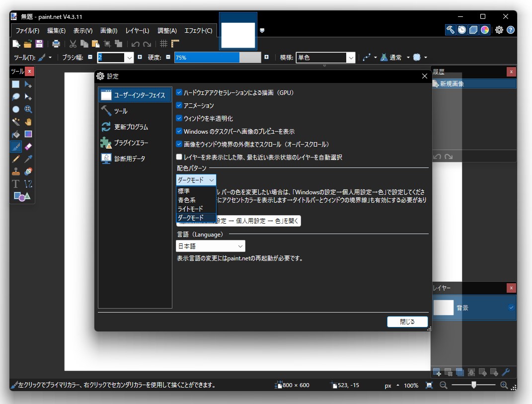Select the Magic Wand tool
This screenshot has width=532, height=404.
16,122
